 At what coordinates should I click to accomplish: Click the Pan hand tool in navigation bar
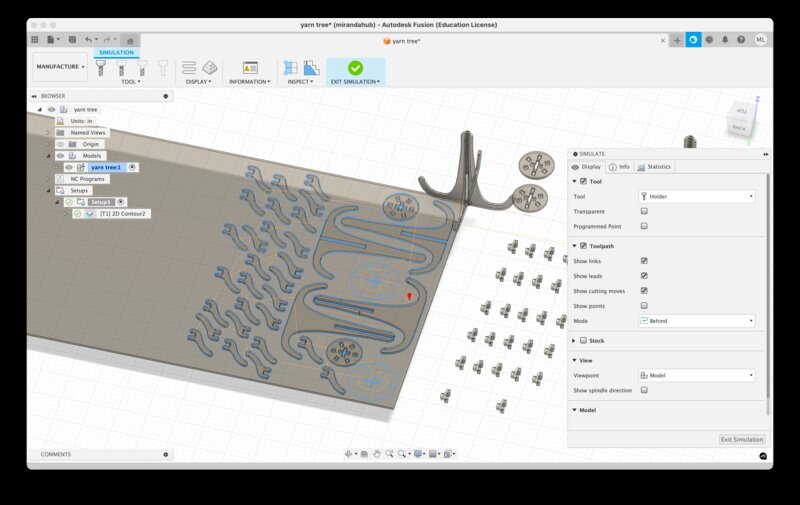[377, 454]
